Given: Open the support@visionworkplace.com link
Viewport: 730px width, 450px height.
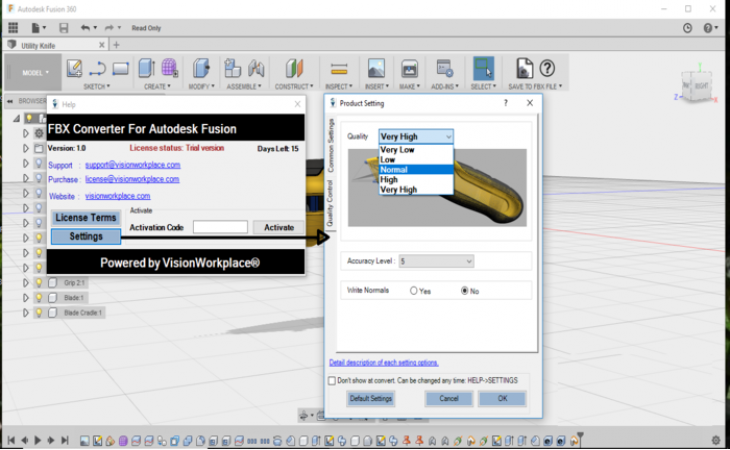Looking at the screenshot, I should pos(133,165).
